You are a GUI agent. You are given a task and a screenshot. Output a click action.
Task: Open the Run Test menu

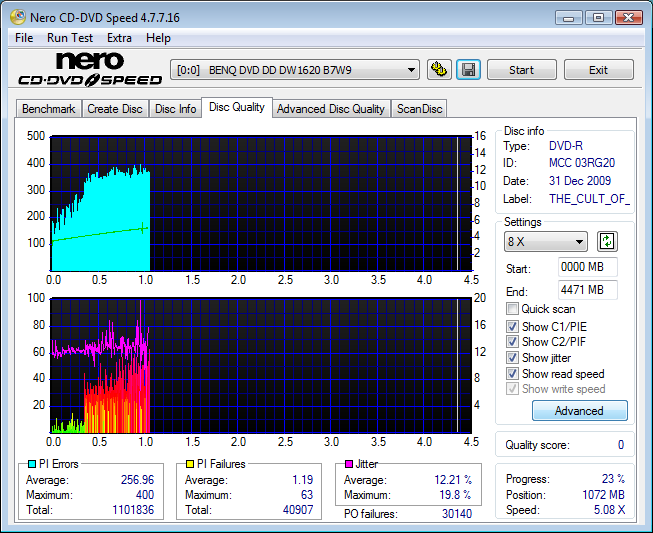70,38
